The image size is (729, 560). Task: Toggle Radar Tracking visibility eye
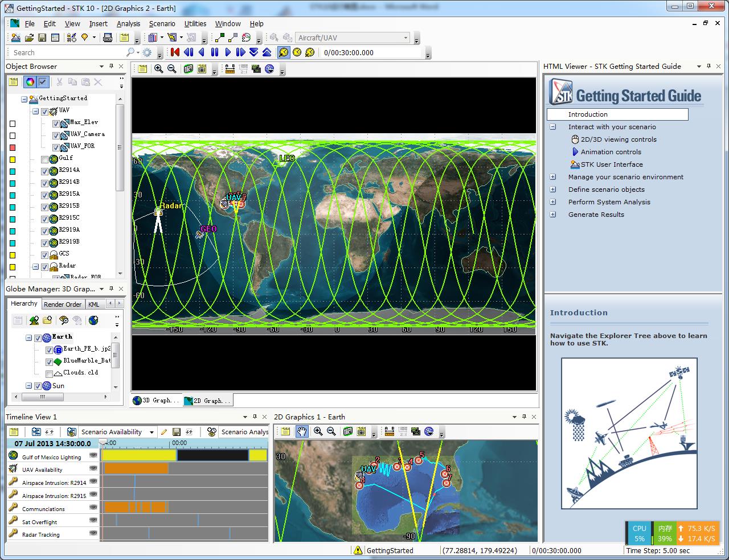[x=93, y=533]
